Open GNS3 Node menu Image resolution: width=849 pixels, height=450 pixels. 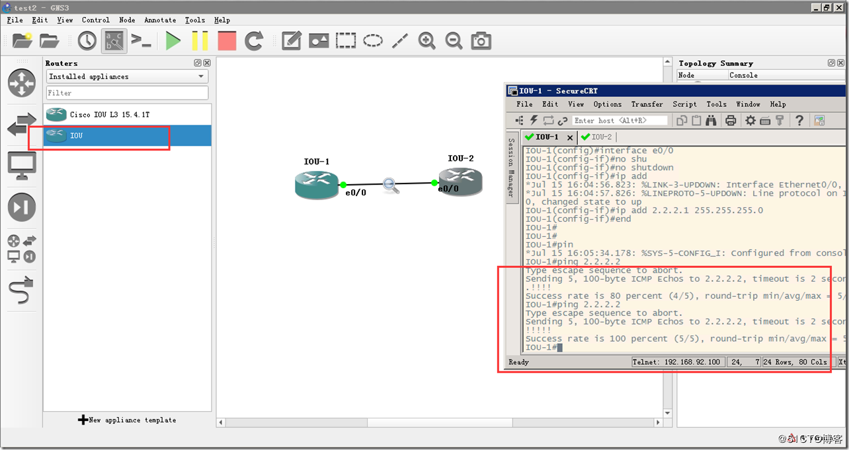coord(127,20)
